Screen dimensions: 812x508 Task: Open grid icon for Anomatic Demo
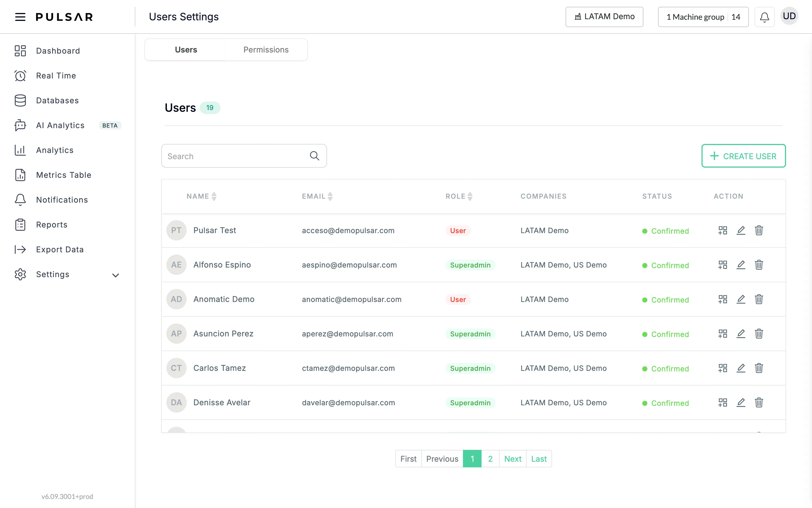coord(723,299)
